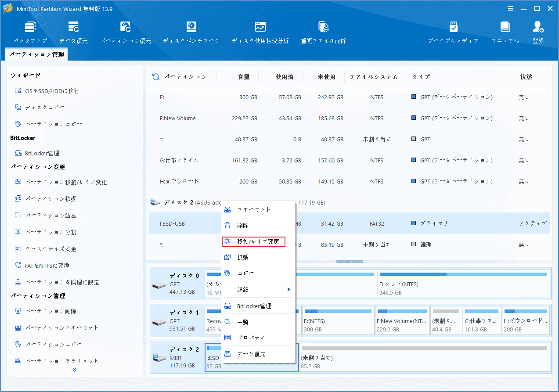The height and width of the screenshot is (392, 559).
Task: Open the データ復元 (Data Recovery) toolbar icon
Action: 73,32
